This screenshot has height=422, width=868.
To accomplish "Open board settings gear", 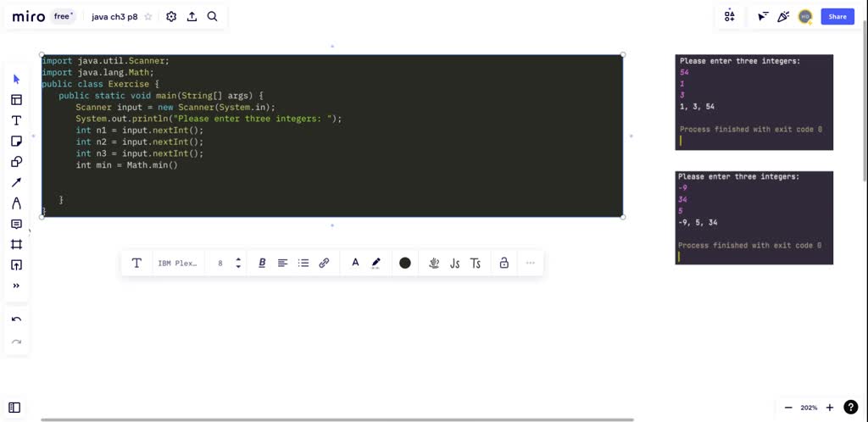I will [x=171, y=17].
